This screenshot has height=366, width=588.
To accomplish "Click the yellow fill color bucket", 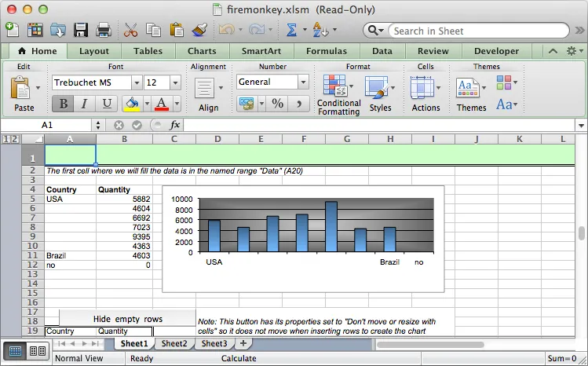I will click(x=131, y=104).
